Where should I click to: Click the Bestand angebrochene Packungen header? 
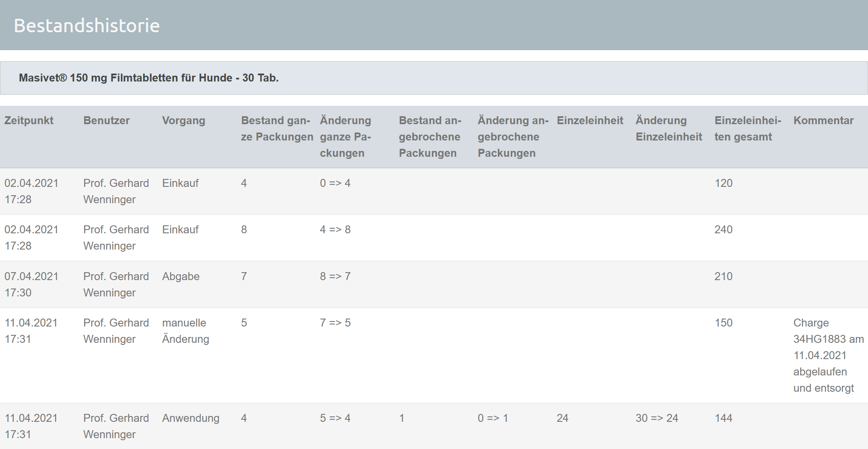430,137
